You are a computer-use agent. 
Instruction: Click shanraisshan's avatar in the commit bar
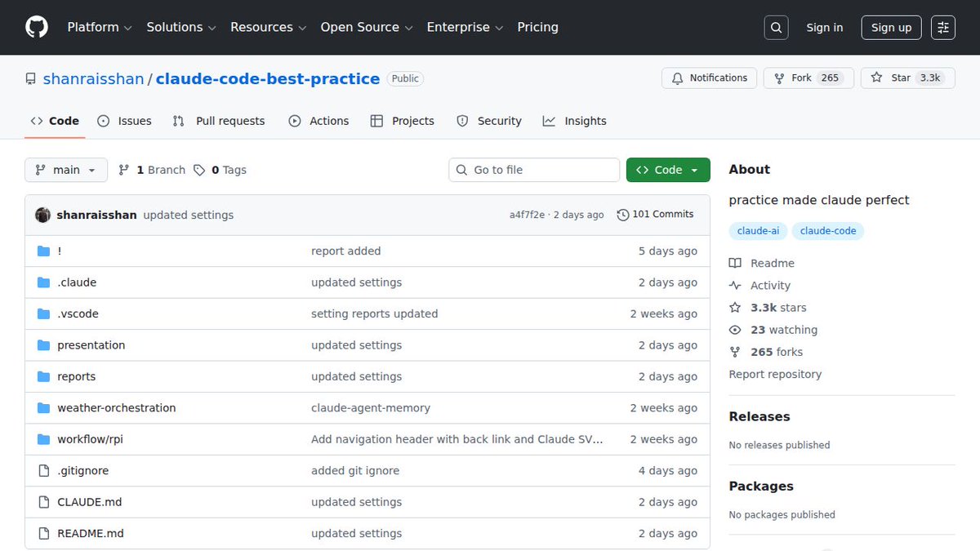coord(43,215)
